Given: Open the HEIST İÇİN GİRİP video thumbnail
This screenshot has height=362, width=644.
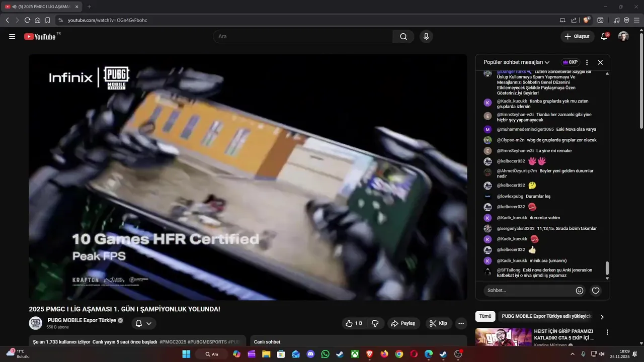Looking at the screenshot, I should tap(503, 337).
